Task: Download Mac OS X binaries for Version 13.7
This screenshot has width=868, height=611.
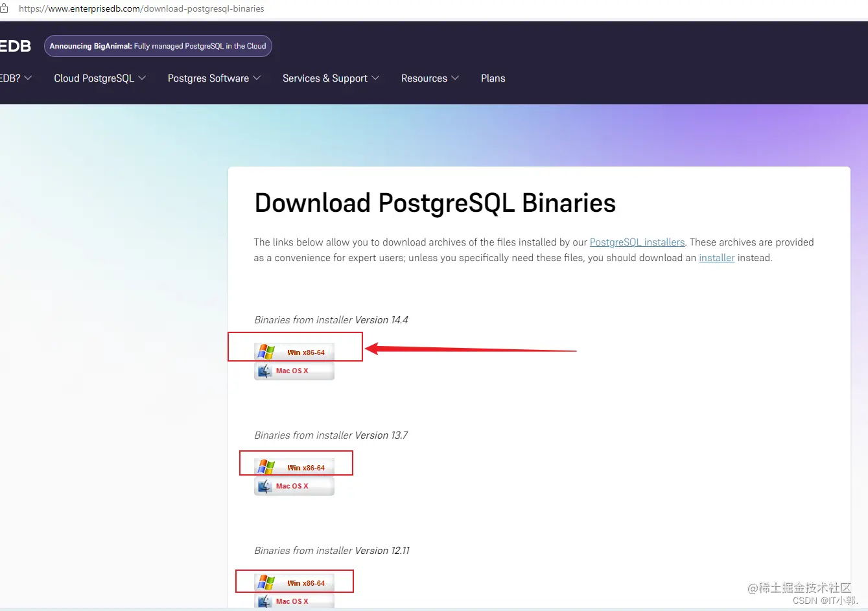Action: click(x=294, y=486)
